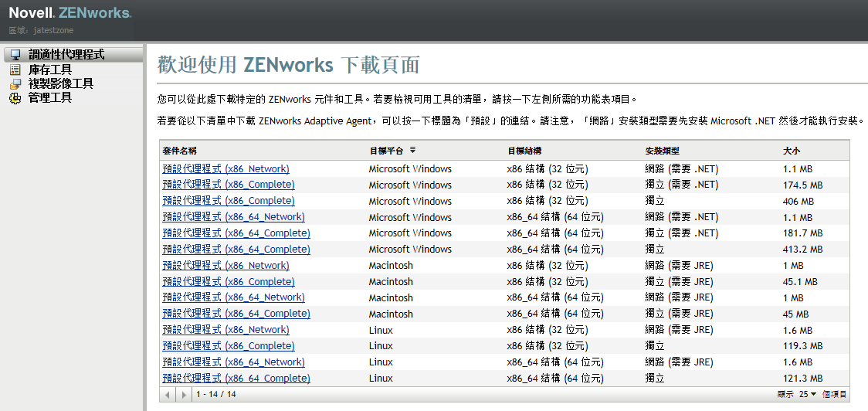Select the 413.2 MB size cell
The image size is (868, 411).
802,250
